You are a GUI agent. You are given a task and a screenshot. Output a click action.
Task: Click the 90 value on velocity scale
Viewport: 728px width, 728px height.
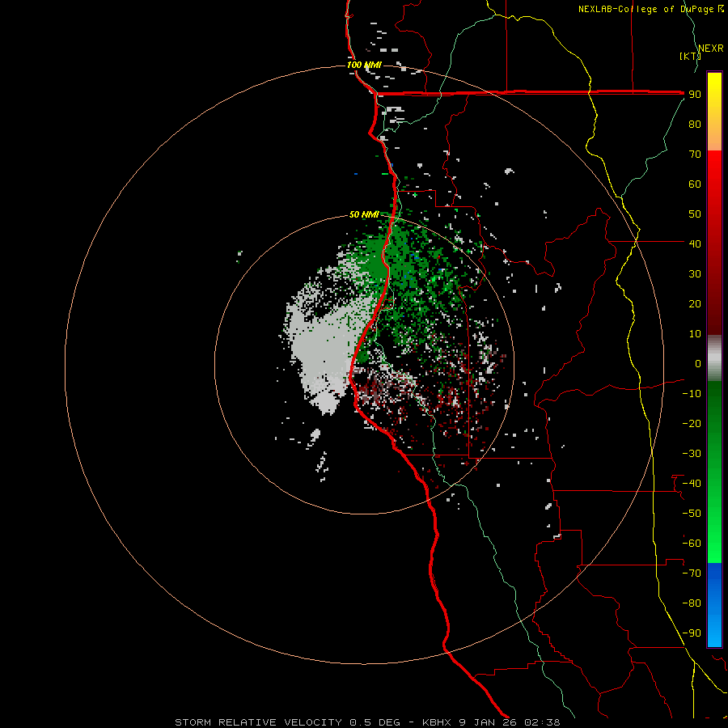point(695,95)
